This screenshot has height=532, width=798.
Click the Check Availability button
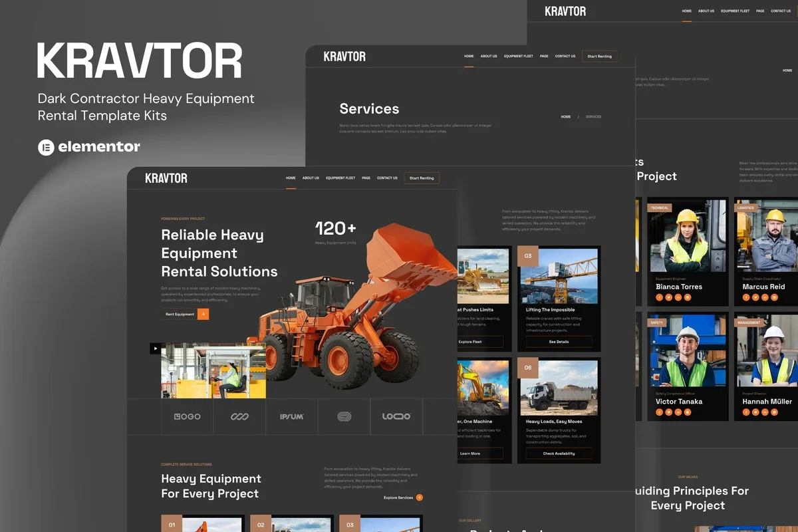[x=559, y=454]
